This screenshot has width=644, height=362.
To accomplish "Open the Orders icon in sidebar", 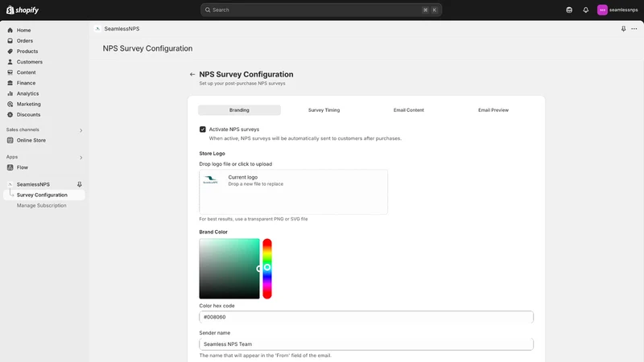I will click(x=10, y=41).
